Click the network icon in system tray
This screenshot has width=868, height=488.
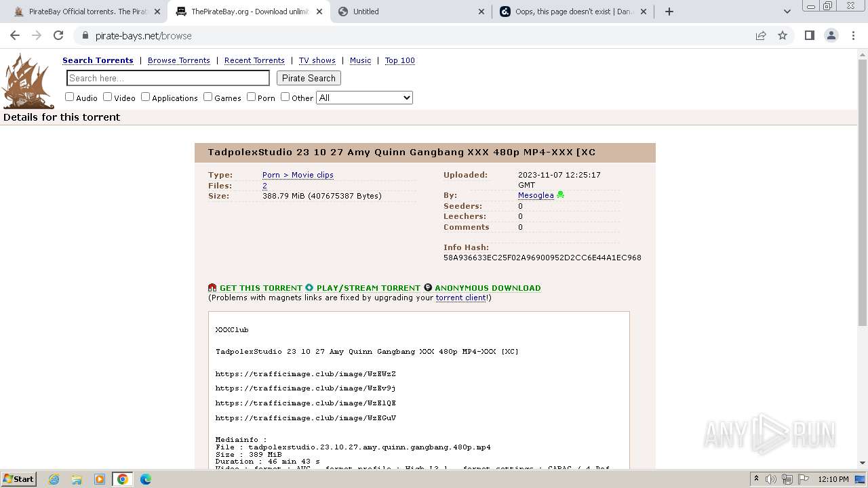tap(787, 479)
